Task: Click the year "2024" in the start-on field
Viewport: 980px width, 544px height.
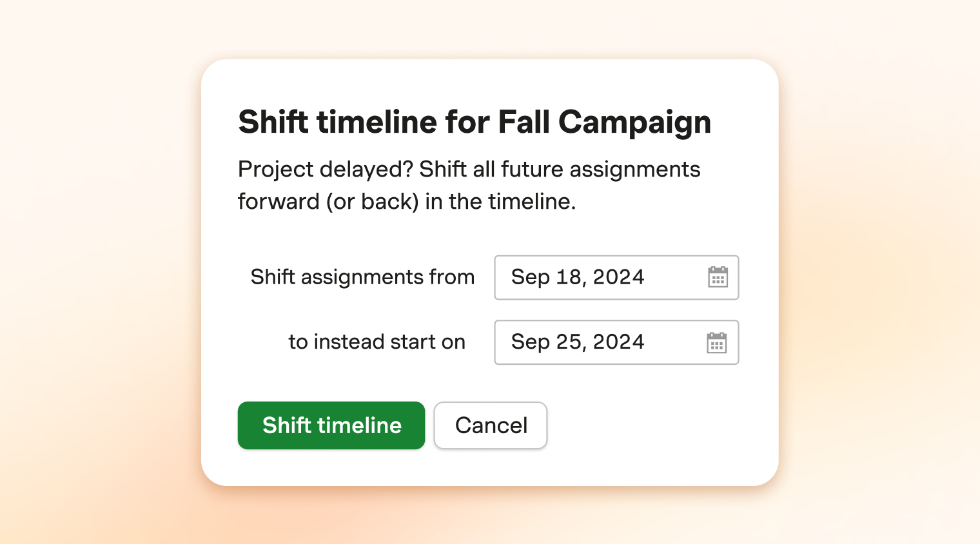Action: pos(618,342)
